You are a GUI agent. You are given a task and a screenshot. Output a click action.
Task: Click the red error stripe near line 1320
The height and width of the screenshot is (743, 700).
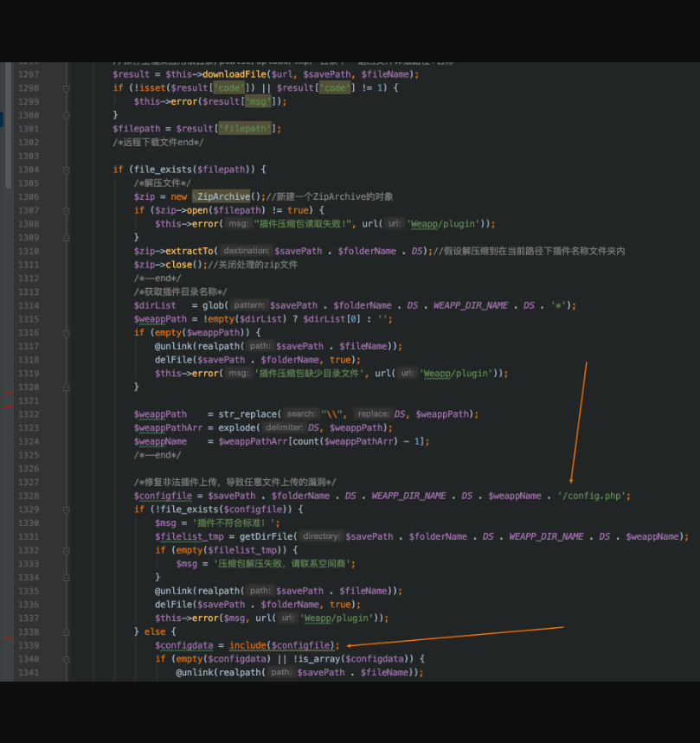coord(8,394)
